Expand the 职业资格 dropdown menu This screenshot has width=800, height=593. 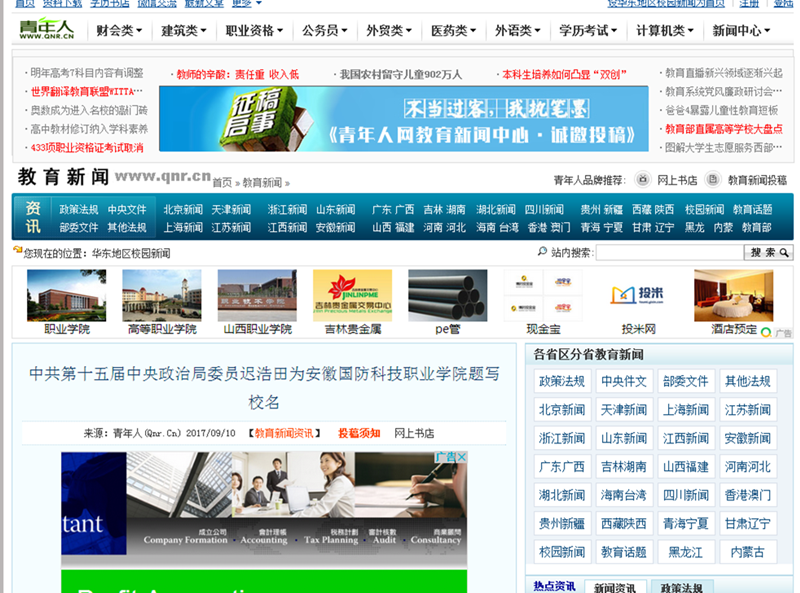[255, 31]
